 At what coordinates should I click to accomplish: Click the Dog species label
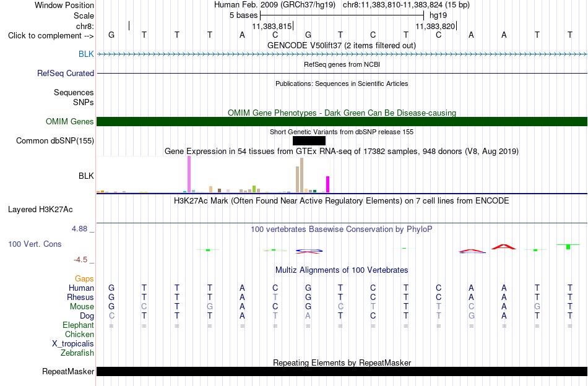(x=87, y=316)
